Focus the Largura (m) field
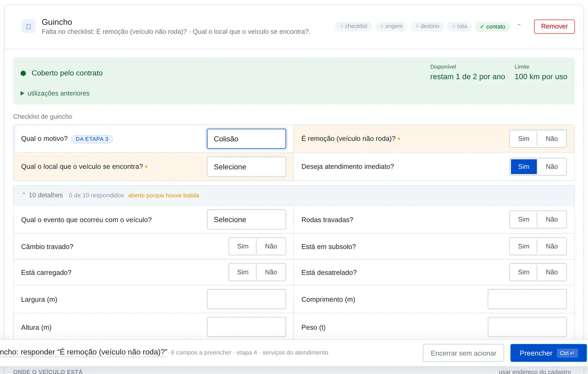 coord(247,299)
